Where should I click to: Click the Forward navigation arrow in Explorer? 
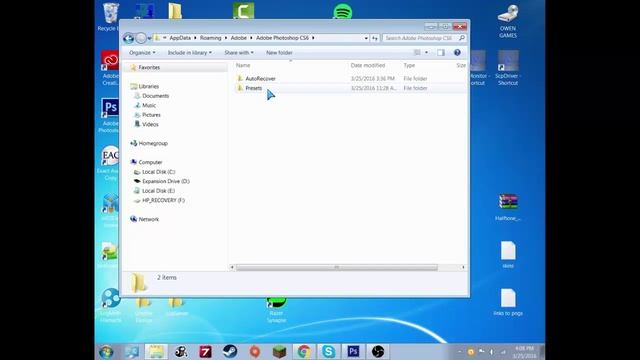(141, 38)
